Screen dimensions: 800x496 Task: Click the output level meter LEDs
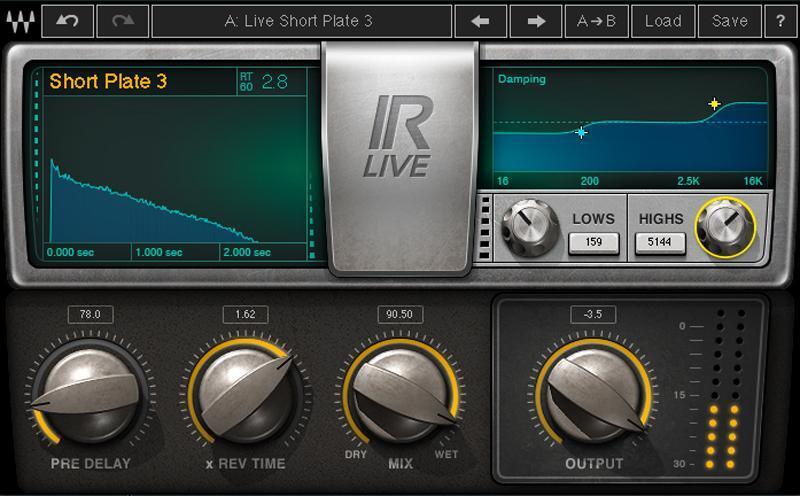pyautogui.click(x=725, y=389)
